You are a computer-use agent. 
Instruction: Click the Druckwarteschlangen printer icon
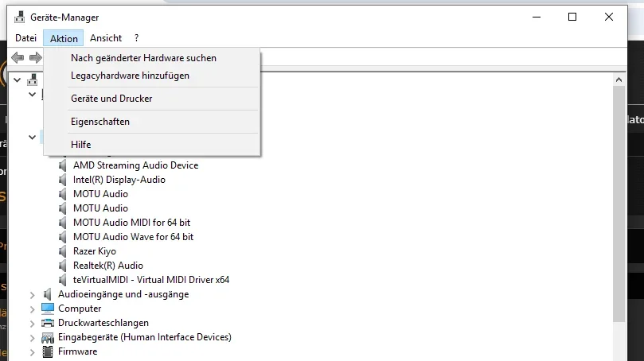[x=48, y=323]
